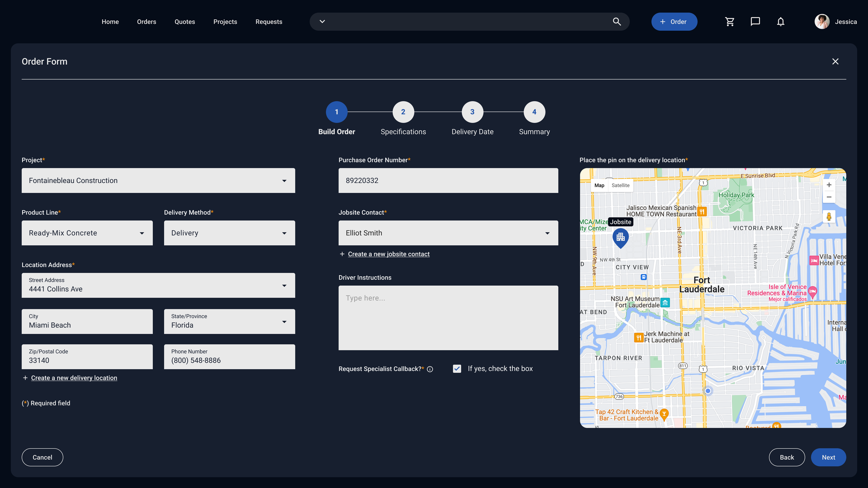Click the blue Jobsite map pin
Screen dimensions: 868x488
point(620,237)
